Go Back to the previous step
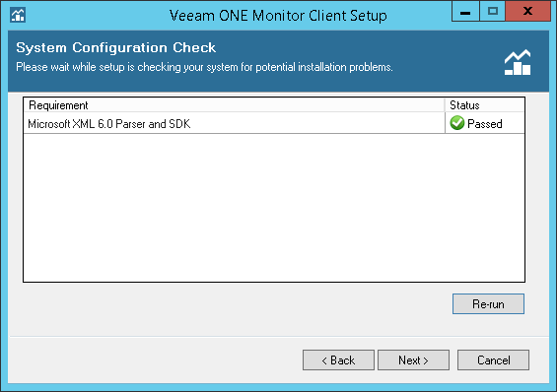The image size is (557, 392). tap(338, 360)
